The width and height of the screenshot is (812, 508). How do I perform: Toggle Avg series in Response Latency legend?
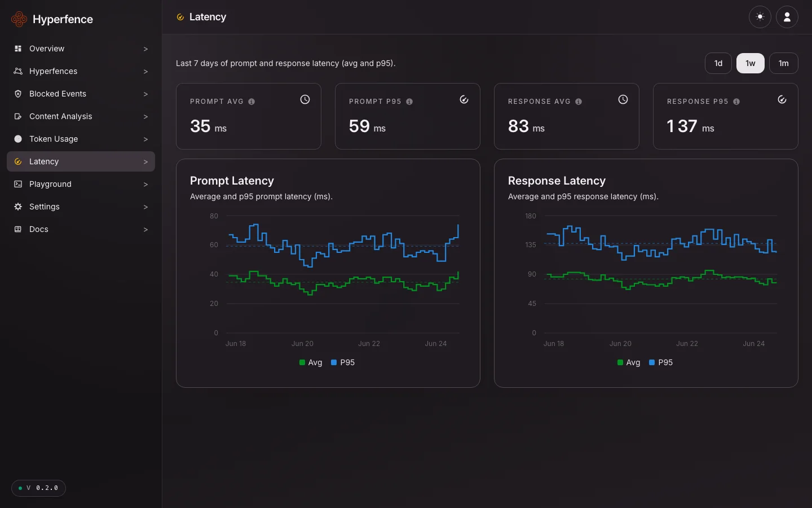(x=629, y=362)
